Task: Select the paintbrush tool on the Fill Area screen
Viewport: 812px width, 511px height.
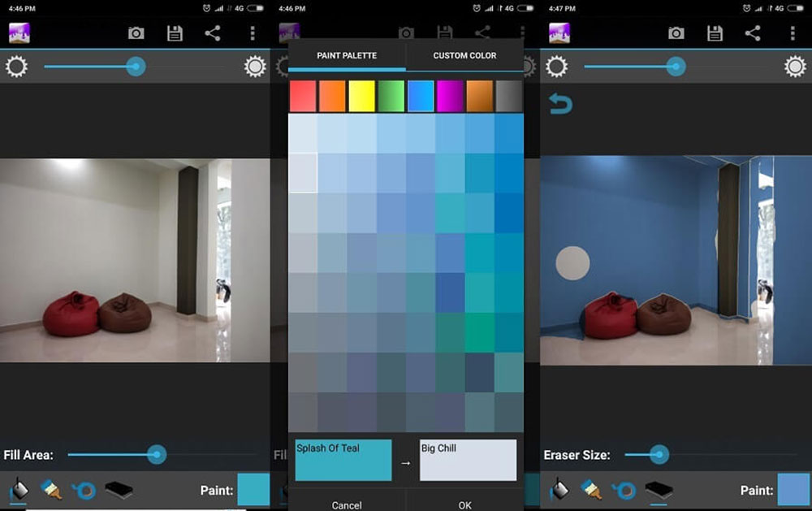Action: point(50,489)
